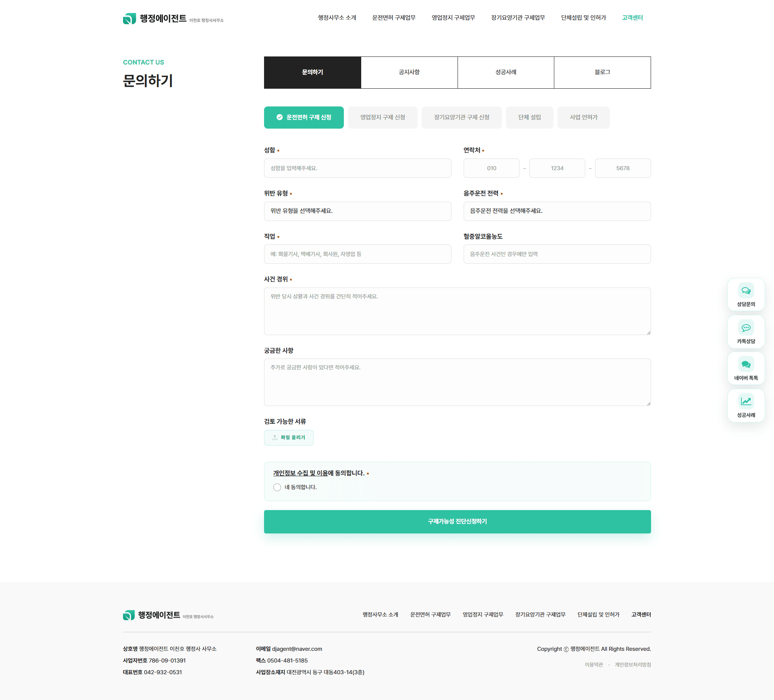Select 장기요양기관 구제 신청 inquiry type
774x700 pixels.
(462, 117)
